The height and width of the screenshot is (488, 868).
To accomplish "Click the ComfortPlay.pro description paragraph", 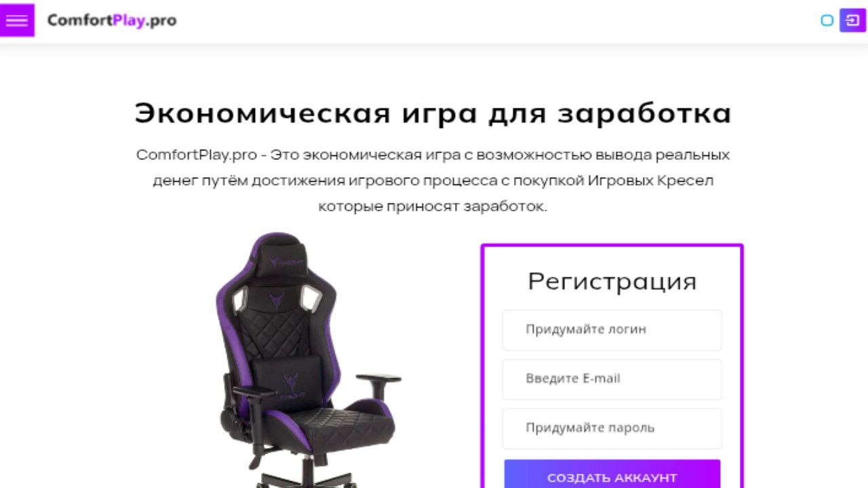I will click(433, 180).
